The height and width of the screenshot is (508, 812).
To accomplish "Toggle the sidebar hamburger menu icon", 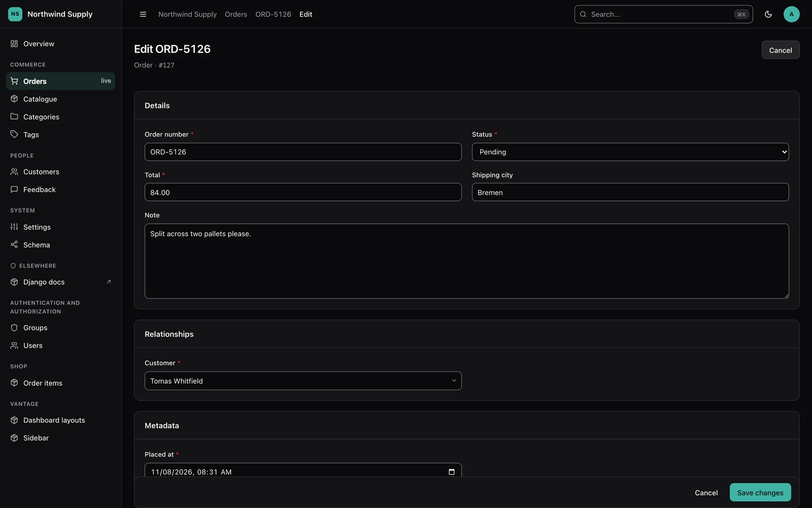I will pos(143,14).
